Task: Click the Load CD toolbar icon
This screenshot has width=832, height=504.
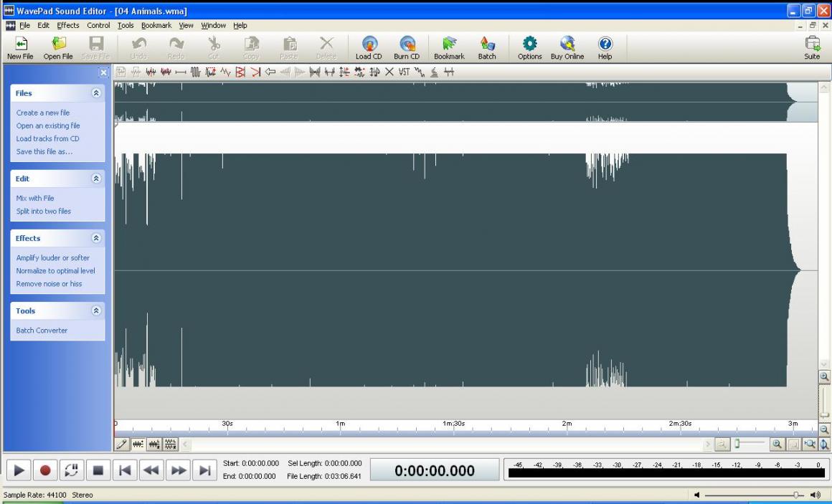Action: tap(369, 44)
